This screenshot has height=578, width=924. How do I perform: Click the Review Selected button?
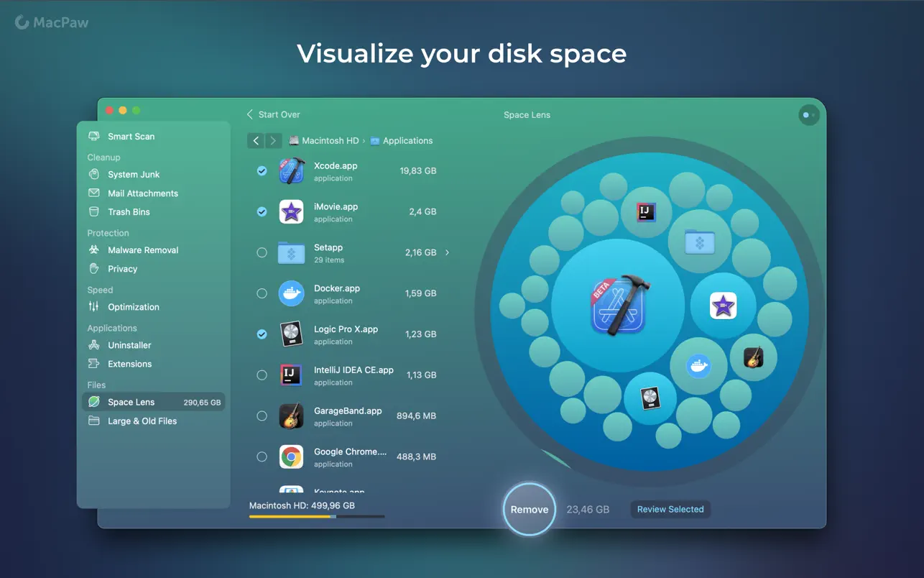click(x=670, y=510)
